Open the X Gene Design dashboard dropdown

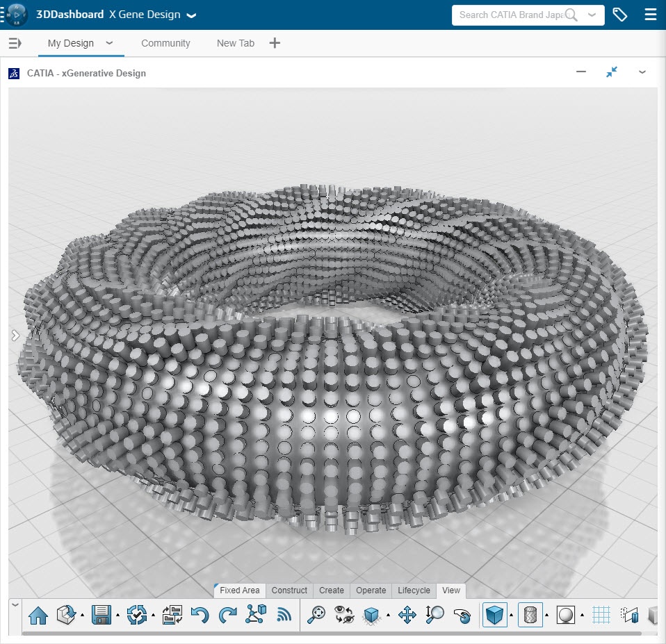(x=192, y=16)
